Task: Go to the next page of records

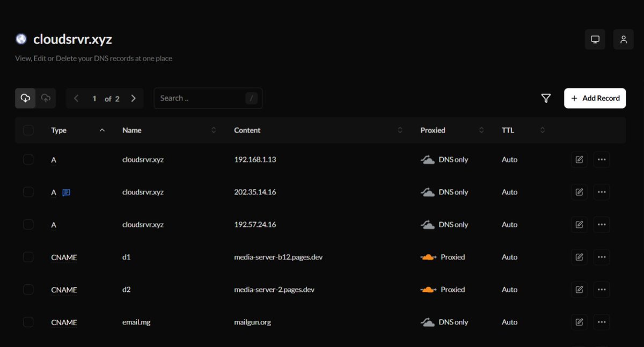Action: [134, 98]
